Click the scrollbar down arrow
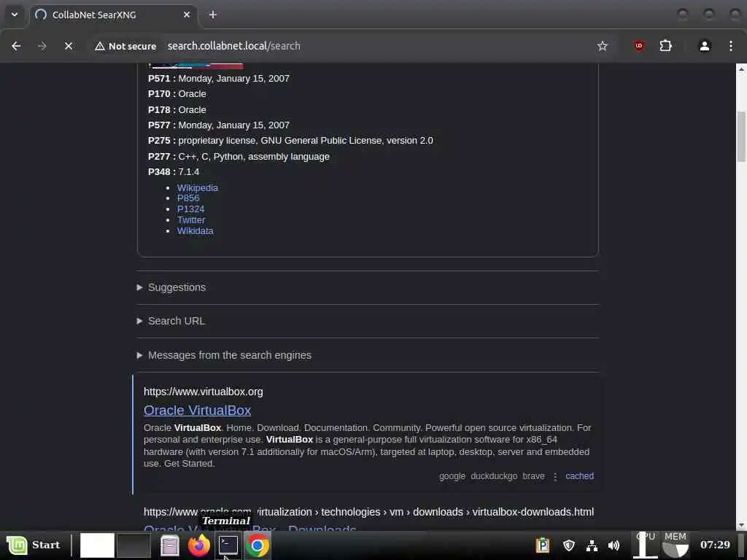 point(741,525)
